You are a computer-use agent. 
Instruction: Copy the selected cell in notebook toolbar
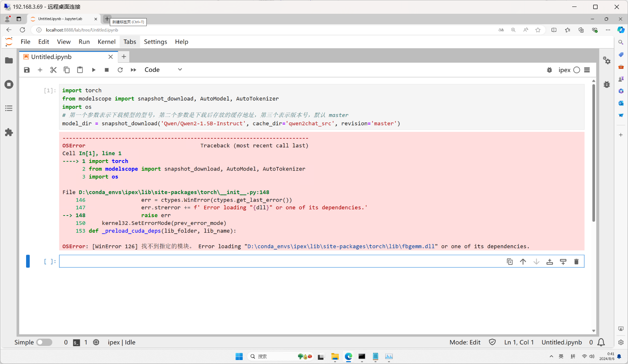click(x=67, y=70)
